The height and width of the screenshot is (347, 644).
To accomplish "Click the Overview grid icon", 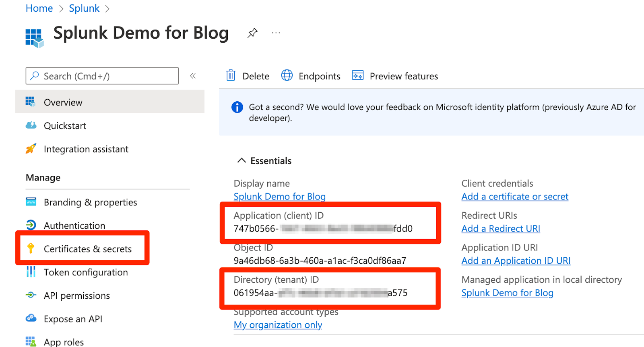I will [x=31, y=102].
